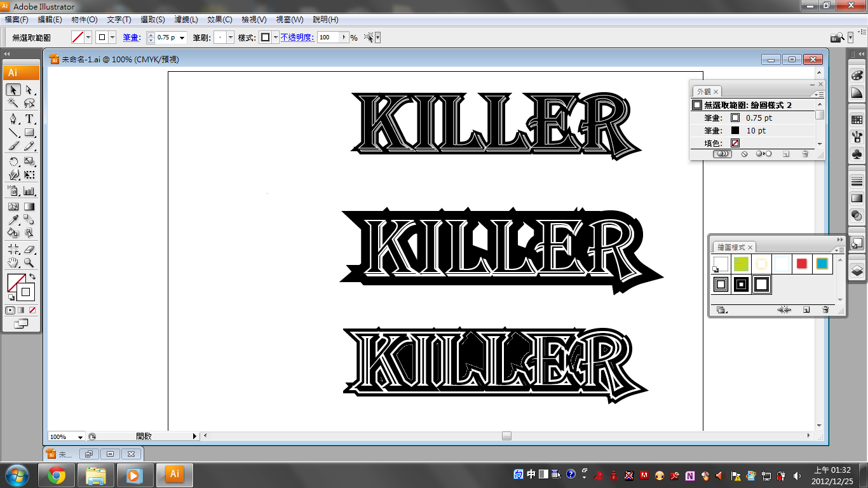Switch toolbox to Color mode

point(10,311)
